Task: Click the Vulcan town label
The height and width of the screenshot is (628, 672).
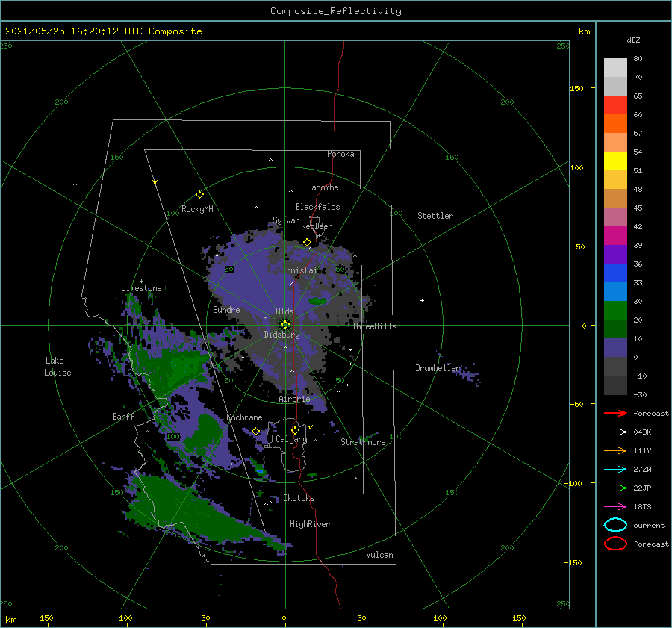Action: pos(379,555)
